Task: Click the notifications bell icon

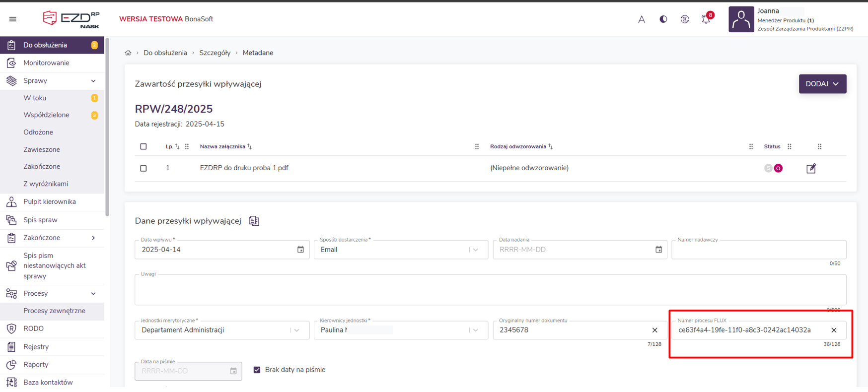Action: (706, 19)
